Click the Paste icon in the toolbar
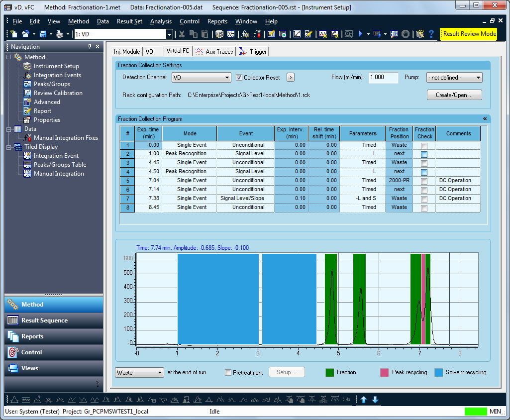Image resolution: width=510 pixels, height=420 pixels. tap(205, 34)
